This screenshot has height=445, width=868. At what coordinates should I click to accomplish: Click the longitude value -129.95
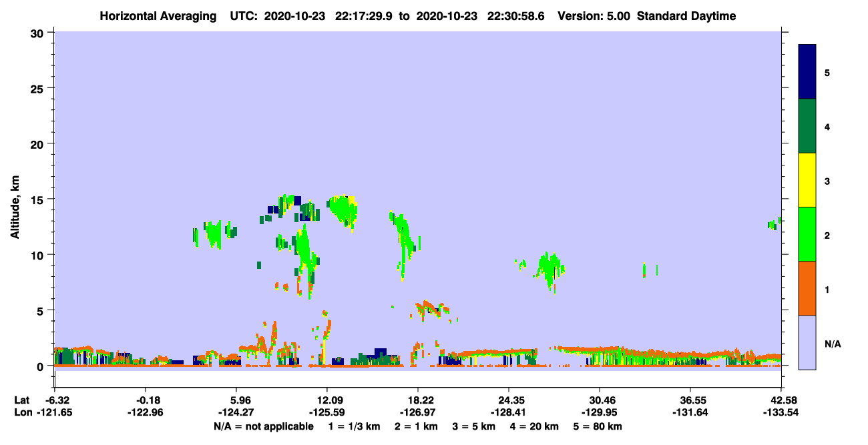click(x=600, y=412)
